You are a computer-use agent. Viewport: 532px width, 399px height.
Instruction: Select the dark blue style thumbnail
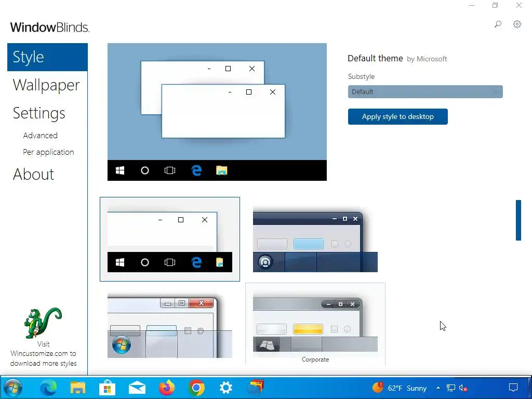click(x=315, y=239)
